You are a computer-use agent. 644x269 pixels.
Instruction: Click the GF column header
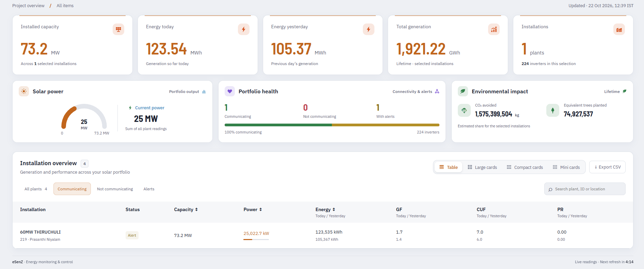(399, 210)
